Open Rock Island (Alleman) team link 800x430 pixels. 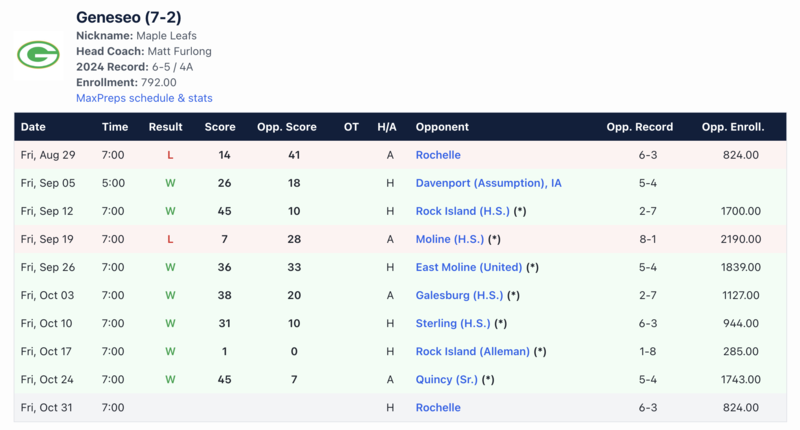coord(473,351)
